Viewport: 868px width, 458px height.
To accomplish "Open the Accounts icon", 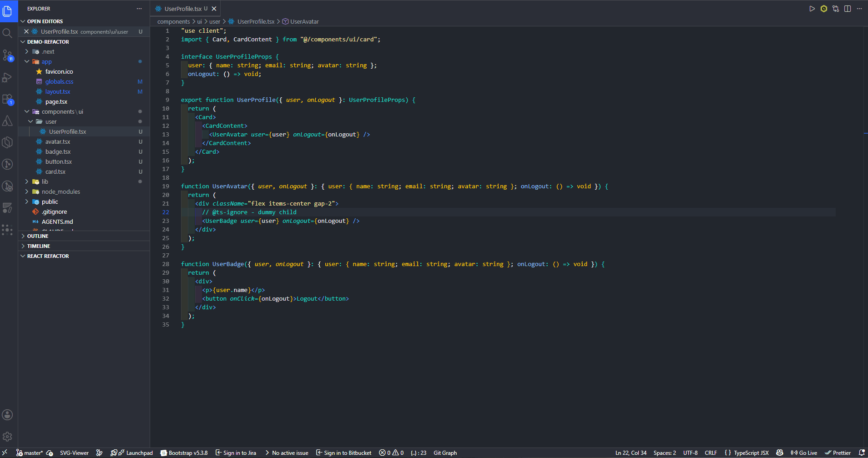I will (x=7, y=415).
